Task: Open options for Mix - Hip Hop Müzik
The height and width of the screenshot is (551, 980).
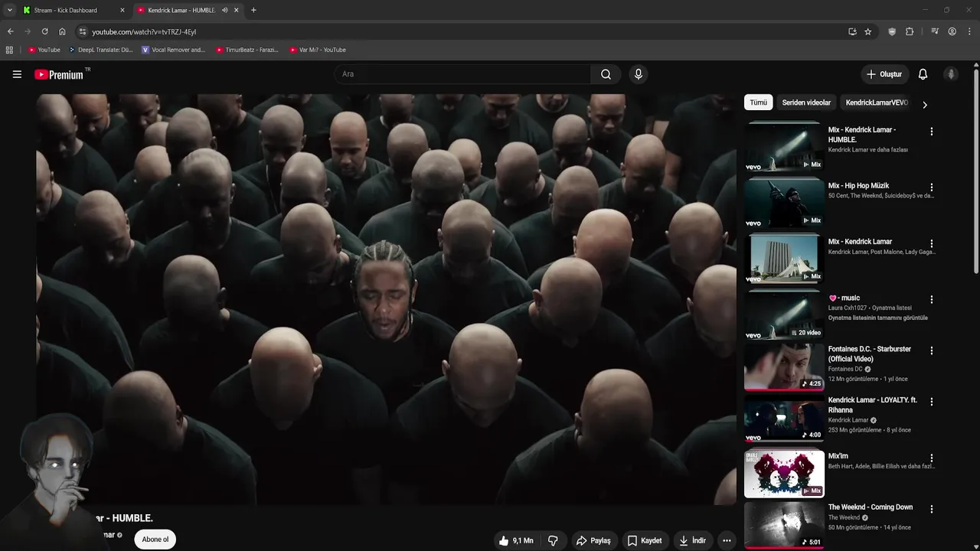Action: (x=932, y=187)
